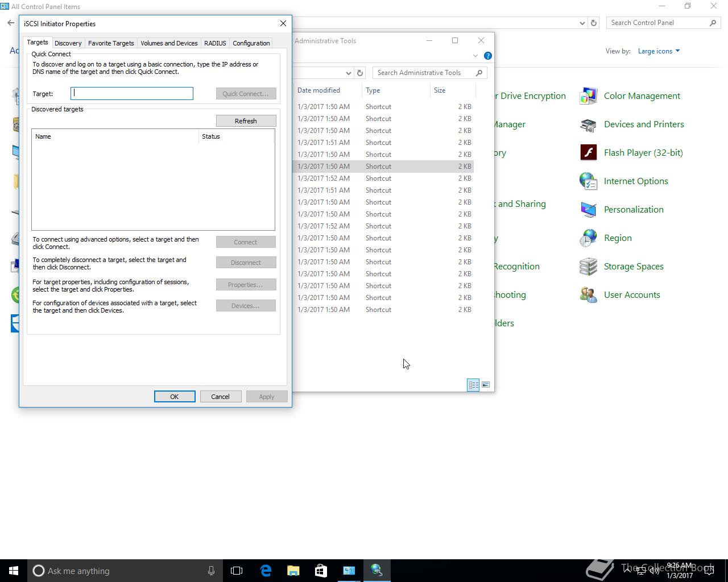The height and width of the screenshot is (582, 728).
Task: Click the Refresh button for discovered targets
Action: pos(246,121)
